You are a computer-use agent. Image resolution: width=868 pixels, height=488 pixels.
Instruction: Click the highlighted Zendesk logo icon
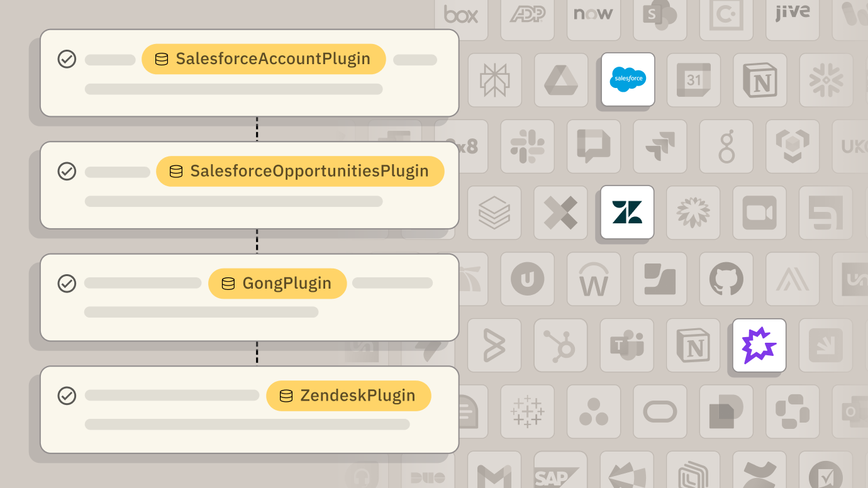coord(627,212)
